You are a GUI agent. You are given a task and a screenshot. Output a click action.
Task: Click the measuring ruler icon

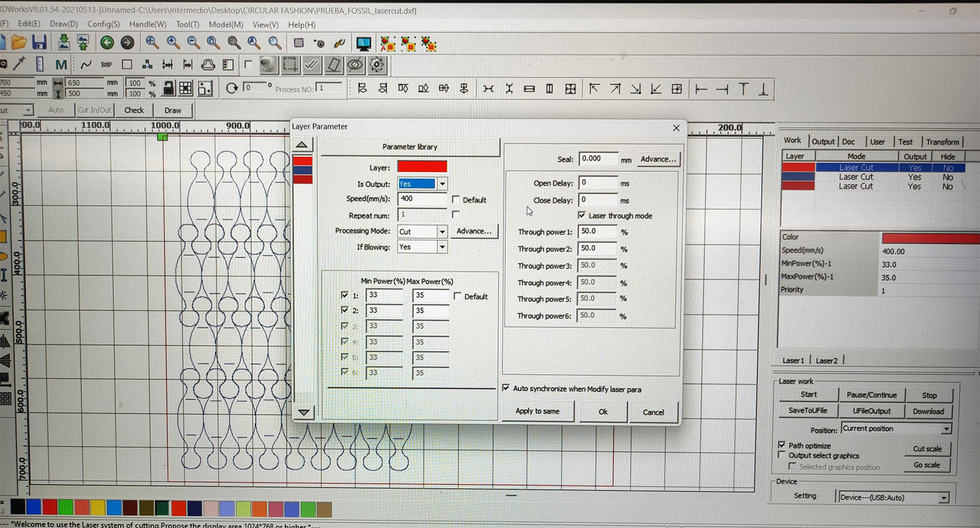(x=39, y=65)
